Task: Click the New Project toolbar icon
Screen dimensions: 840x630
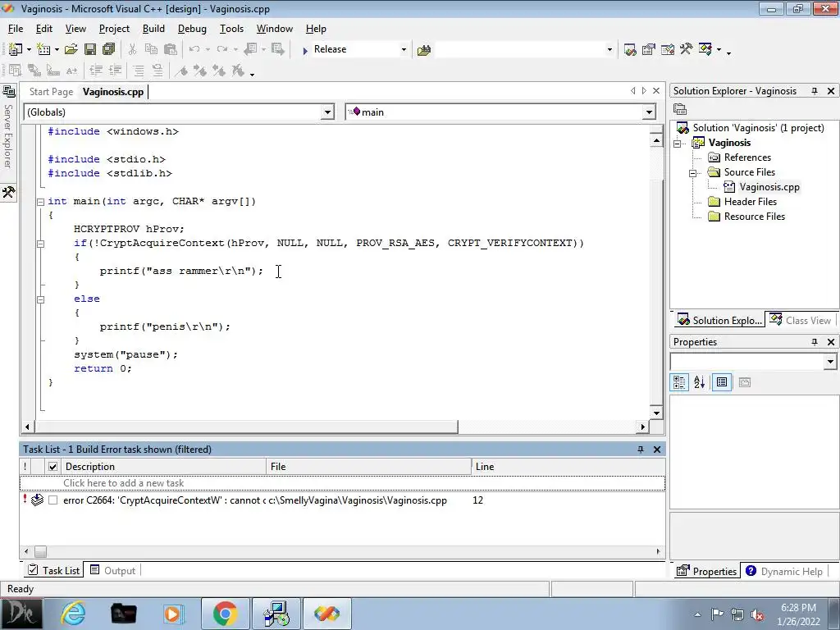Action: [15, 49]
